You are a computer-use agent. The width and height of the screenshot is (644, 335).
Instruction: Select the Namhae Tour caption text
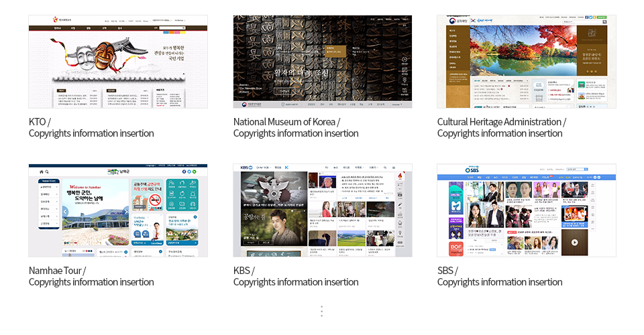click(x=57, y=271)
